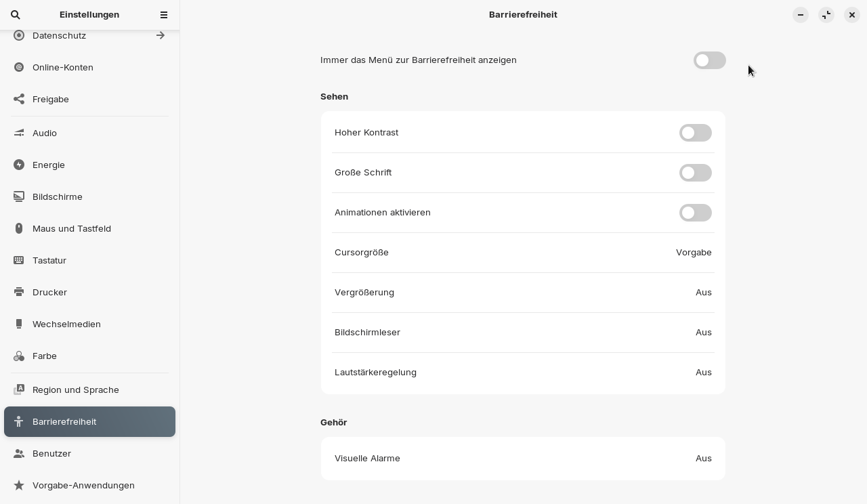Enable Animationen aktivieren switch
Image resolution: width=867 pixels, height=504 pixels.
[x=696, y=213]
